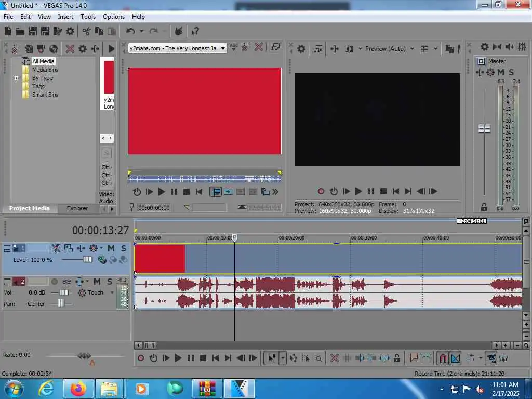Open overlays grid dropdown arrow
The height and width of the screenshot is (399, 532).
click(435, 49)
